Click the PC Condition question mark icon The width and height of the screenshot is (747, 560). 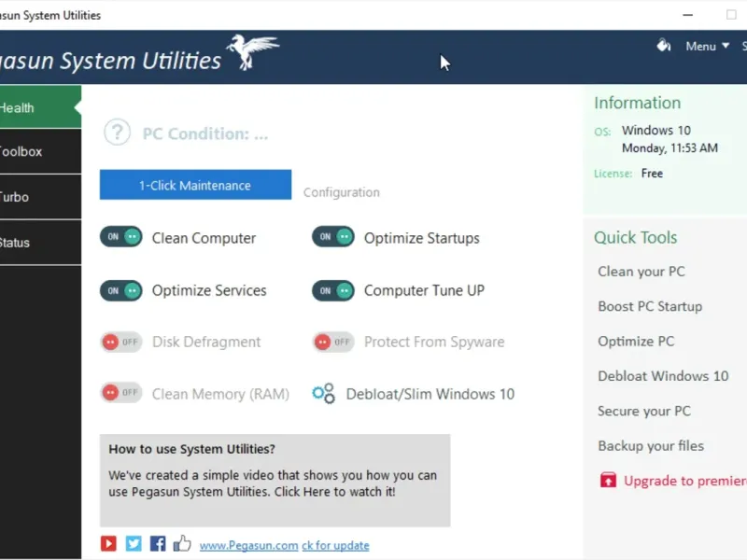(x=118, y=133)
